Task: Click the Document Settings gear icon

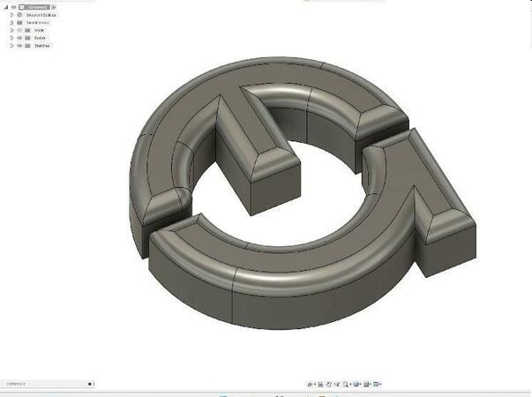Action: pyautogui.click(x=19, y=15)
